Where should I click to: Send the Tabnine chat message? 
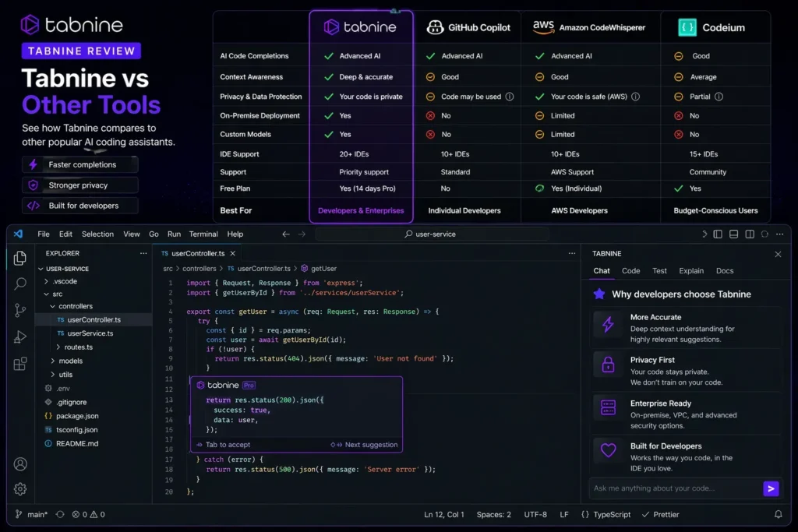click(771, 488)
